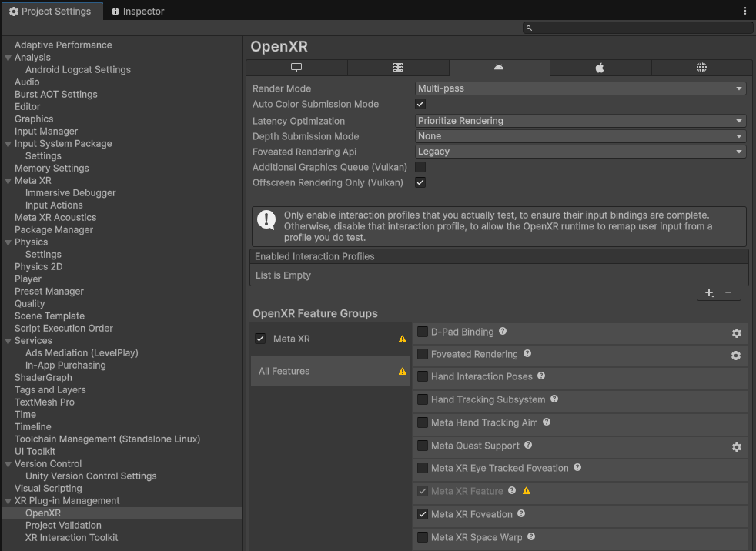Open help for Meta XR Foveation
Image resolution: width=756 pixels, height=551 pixels.
coord(521,513)
